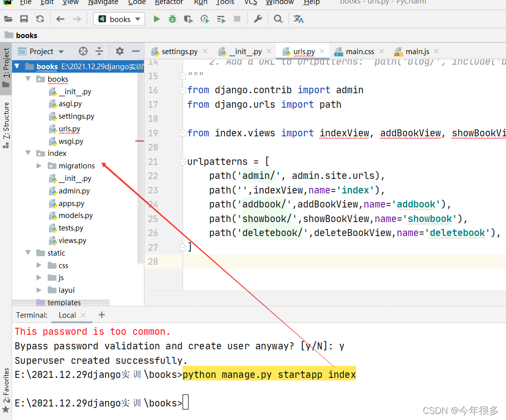Hide the Project panel with minus icon
Screen dimensions: 506x420
click(136, 51)
